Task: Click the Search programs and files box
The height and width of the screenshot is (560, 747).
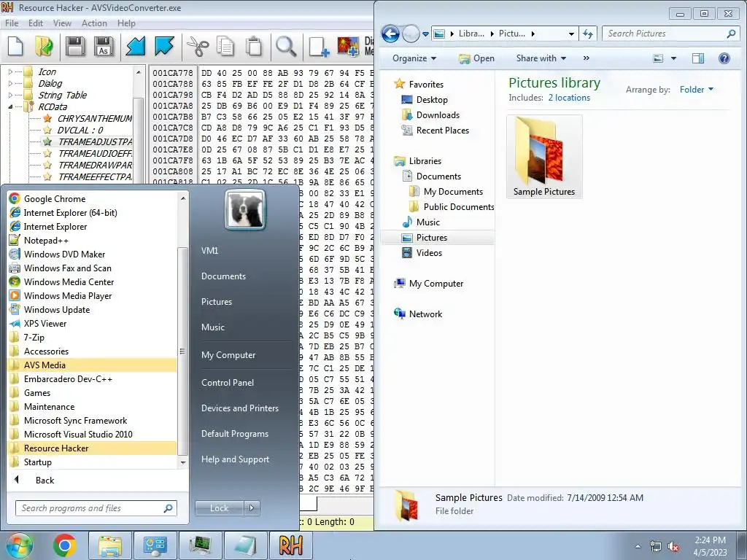Action: click(96, 508)
